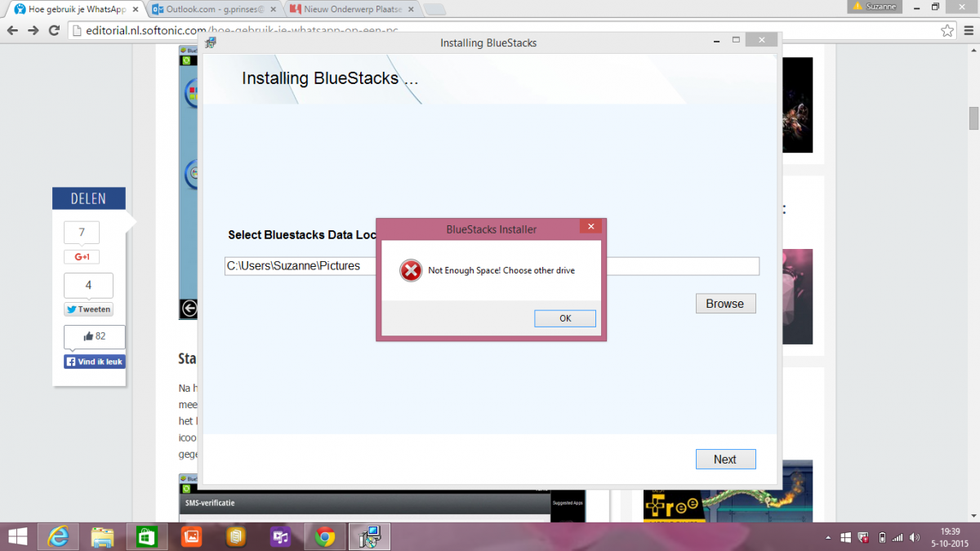Open a new Chrome tab

point(435,9)
